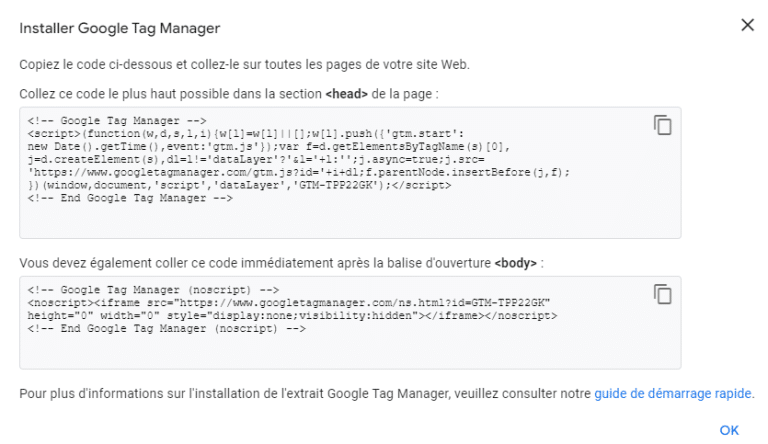Click the bold '<head>' word in instructions
Screen dimensions: 768x444
click(x=346, y=94)
